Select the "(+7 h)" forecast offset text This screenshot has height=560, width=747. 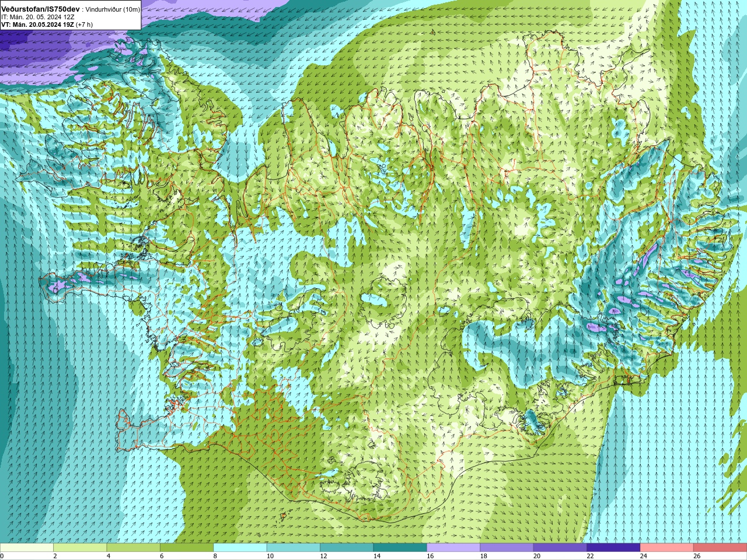pos(85,24)
